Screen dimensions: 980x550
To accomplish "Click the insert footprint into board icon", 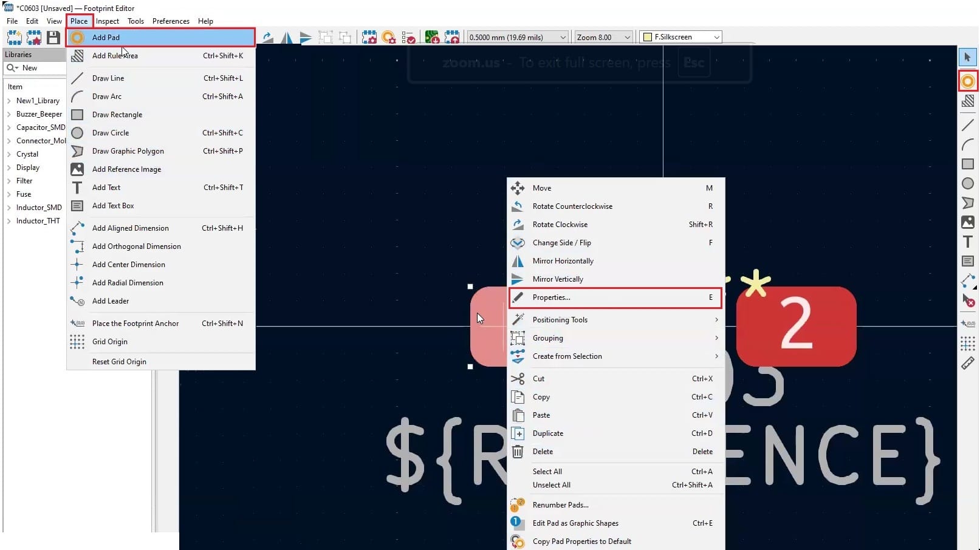I will coord(452,38).
